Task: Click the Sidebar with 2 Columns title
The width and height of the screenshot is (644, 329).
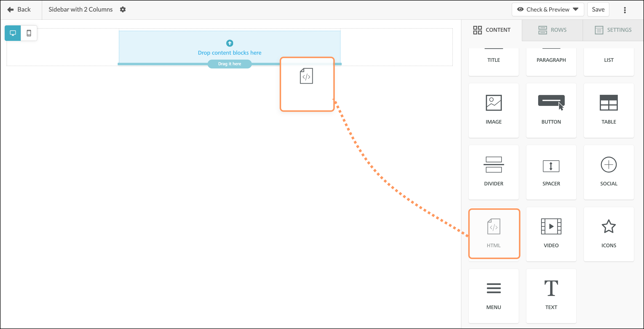Action: pos(80,10)
